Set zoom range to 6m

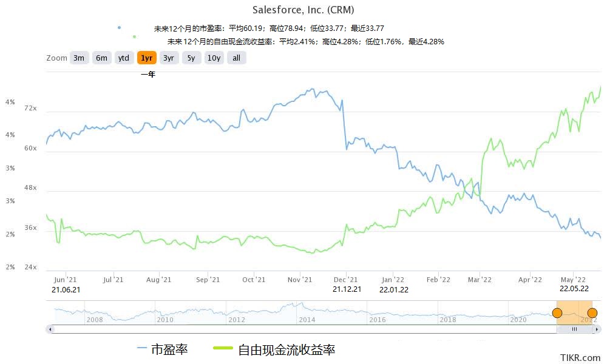pyautogui.click(x=102, y=58)
